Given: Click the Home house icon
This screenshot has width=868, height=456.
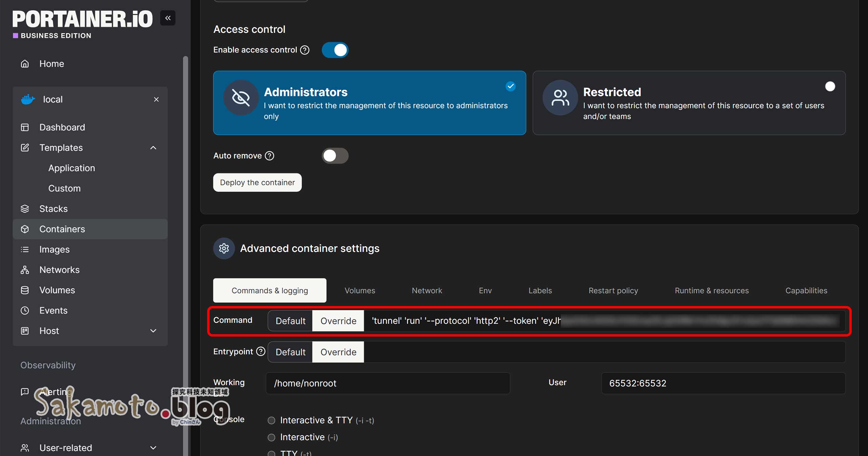Looking at the screenshot, I should [x=25, y=63].
